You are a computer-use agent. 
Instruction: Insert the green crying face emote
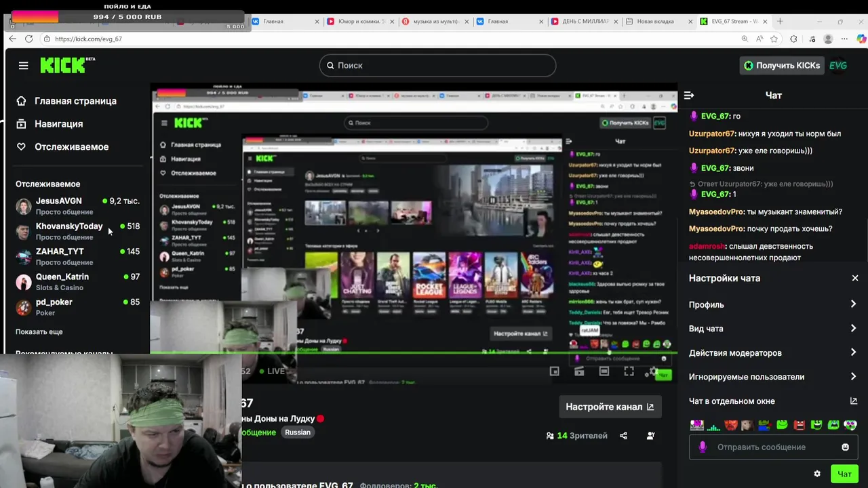click(833, 426)
